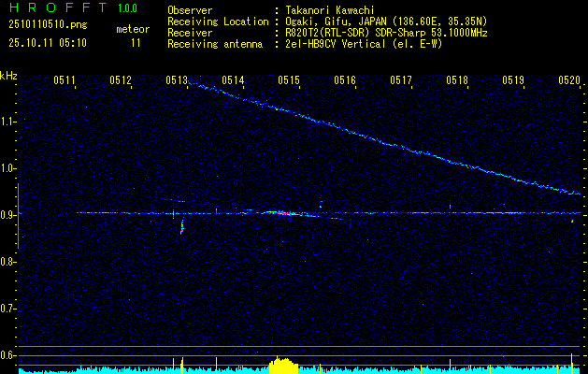Click the 0.8 kHz frequency label
Screen dimensions: 588x374
8,262
